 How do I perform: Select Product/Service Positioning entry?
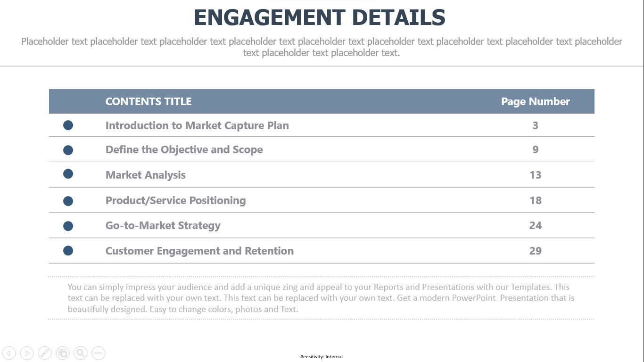click(x=175, y=200)
